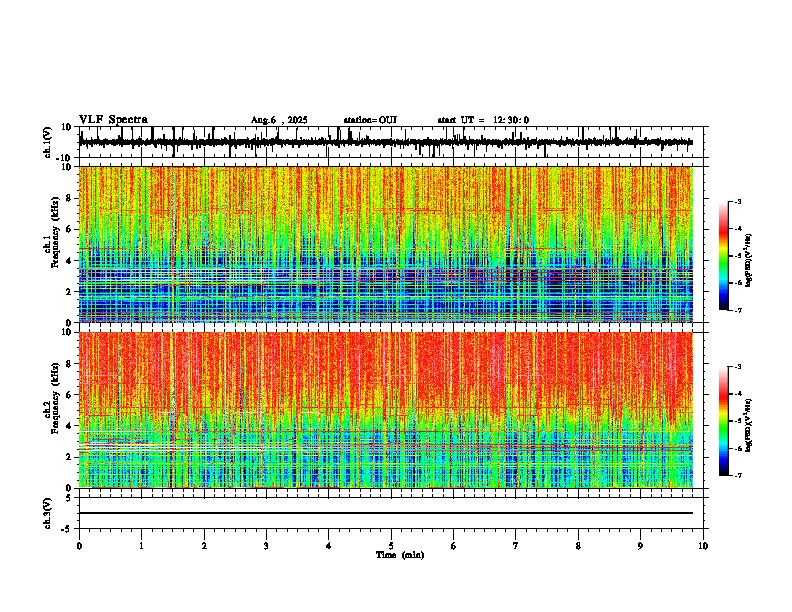Screen dimensions: 792x612
Task: Click the "0" tick on the time axis
Action: coord(79,546)
